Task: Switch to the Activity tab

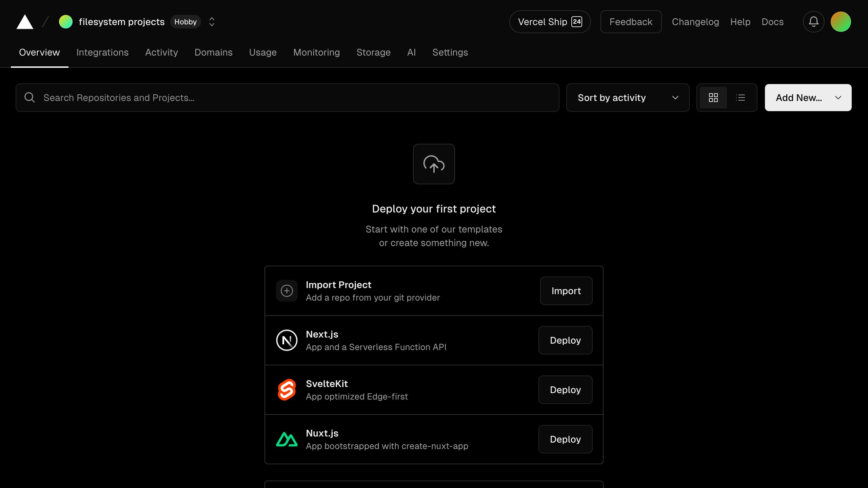Action: tap(161, 52)
